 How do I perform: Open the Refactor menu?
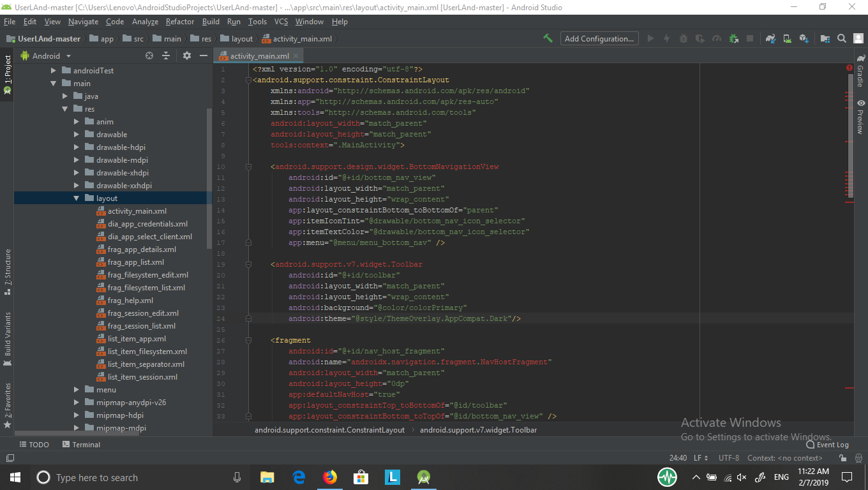coord(179,21)
